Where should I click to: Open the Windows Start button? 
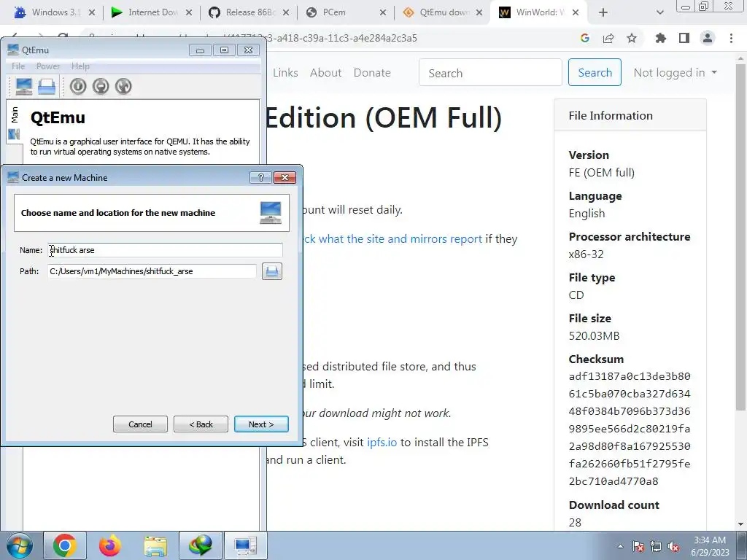coord(20,545)
